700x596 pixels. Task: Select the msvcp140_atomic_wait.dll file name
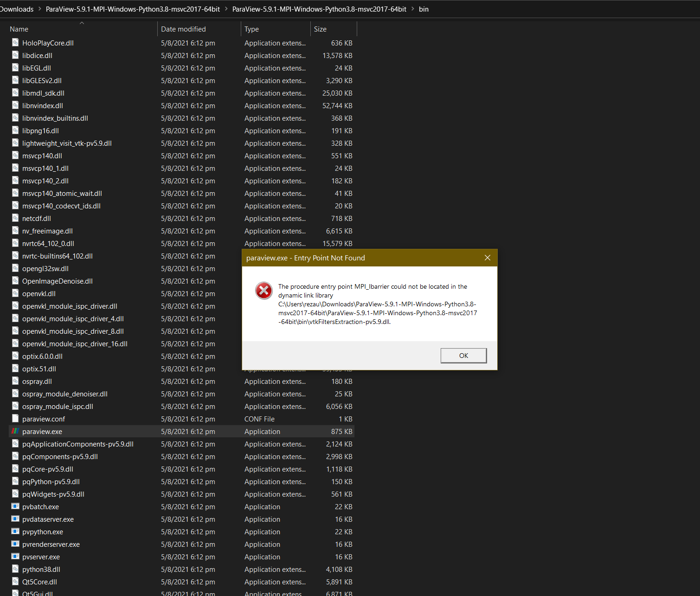click(62, 193)
